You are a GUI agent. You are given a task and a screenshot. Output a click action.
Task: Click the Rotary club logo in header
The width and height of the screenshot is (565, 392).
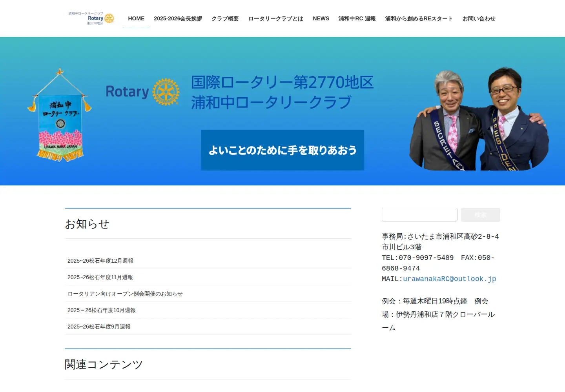91,18
